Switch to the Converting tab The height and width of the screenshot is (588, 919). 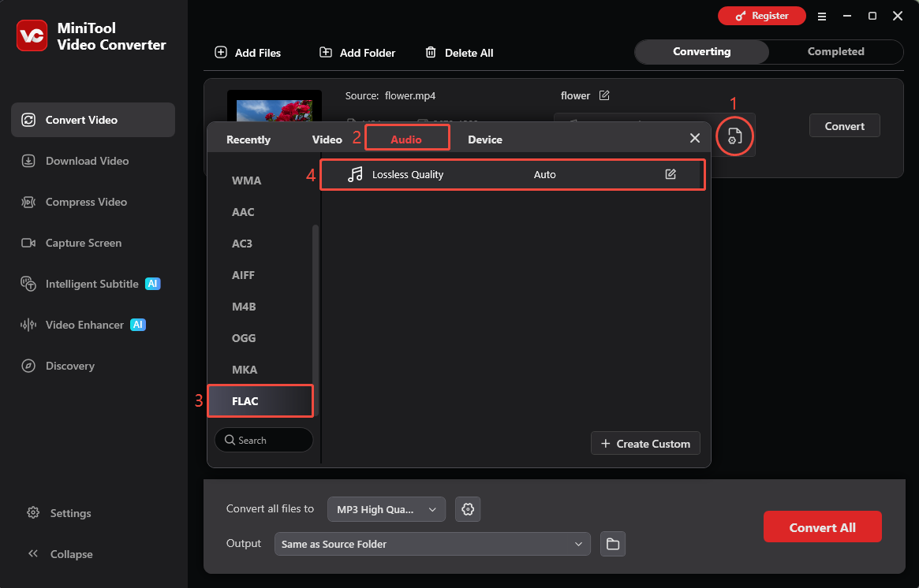pyautogui.click(x=701, y=51)
